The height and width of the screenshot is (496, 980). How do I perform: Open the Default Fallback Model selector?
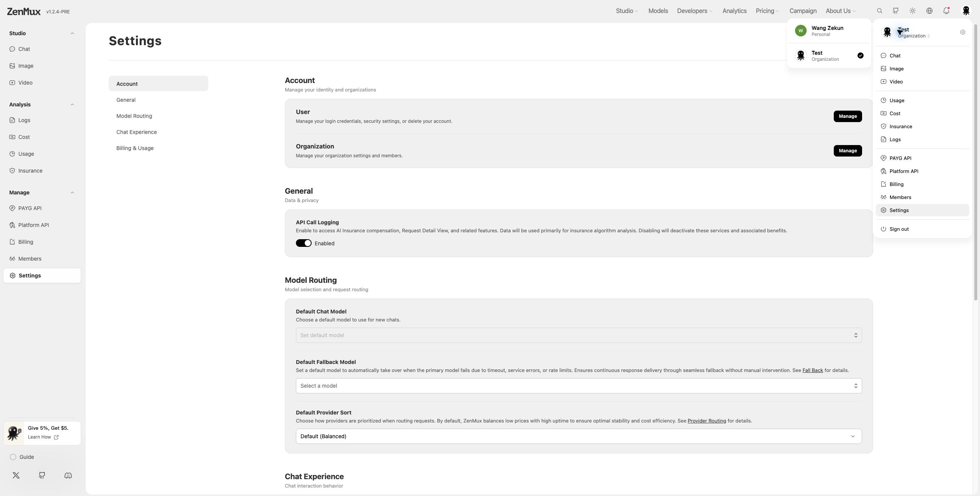[579, 386]
